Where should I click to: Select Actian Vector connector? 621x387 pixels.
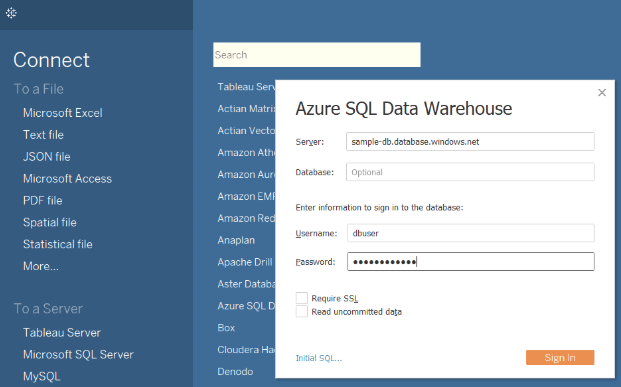click(246, 130)
